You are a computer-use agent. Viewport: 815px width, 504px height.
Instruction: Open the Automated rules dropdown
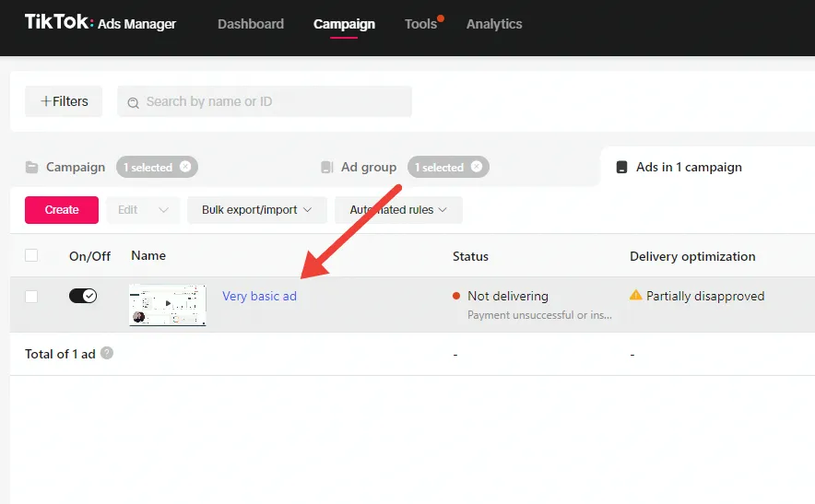point(398,210)
